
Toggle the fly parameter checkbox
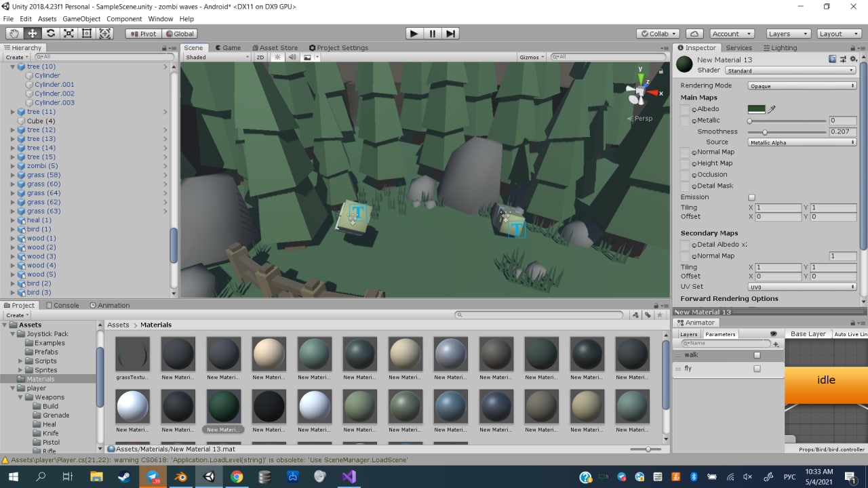coord(757,369)
